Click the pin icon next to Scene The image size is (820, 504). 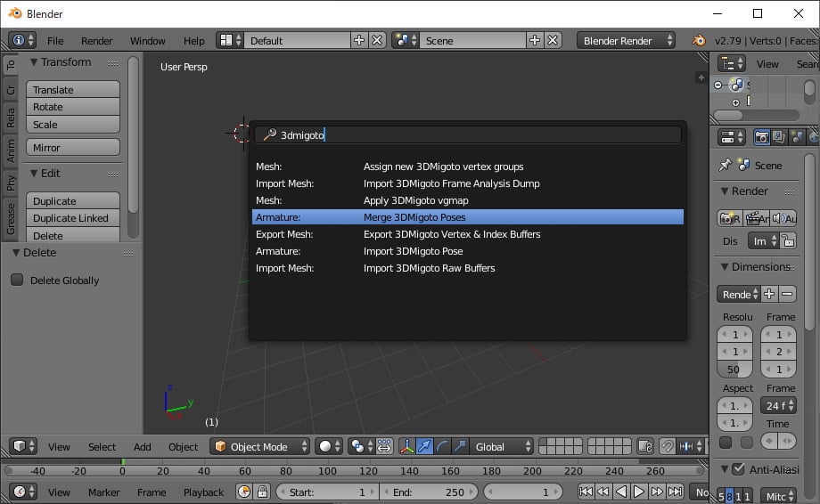(x=725, y=165)
